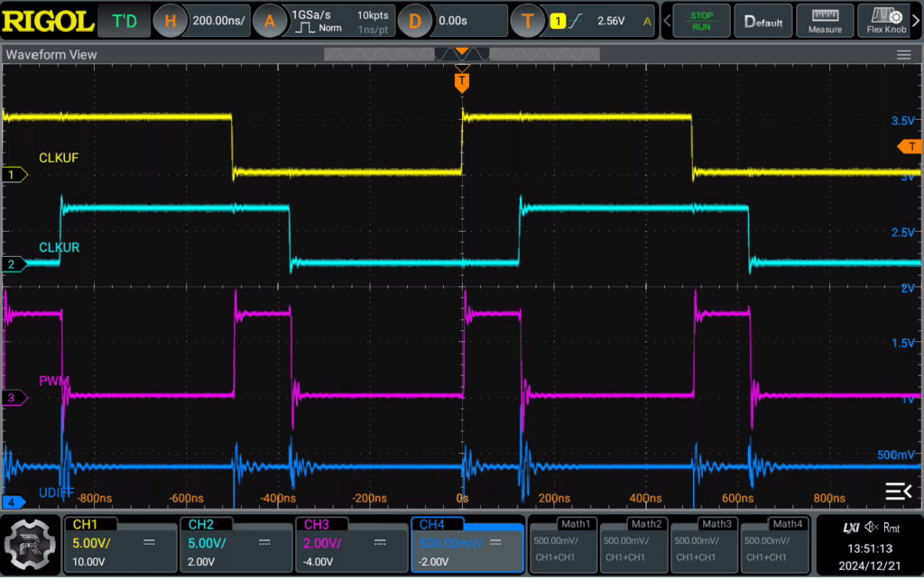Open the result list icon in waveform corner

coord(898,491)
